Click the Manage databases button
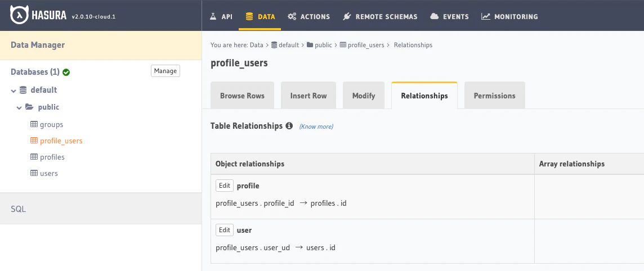644x271 pixels. click(x=166, y=71)
